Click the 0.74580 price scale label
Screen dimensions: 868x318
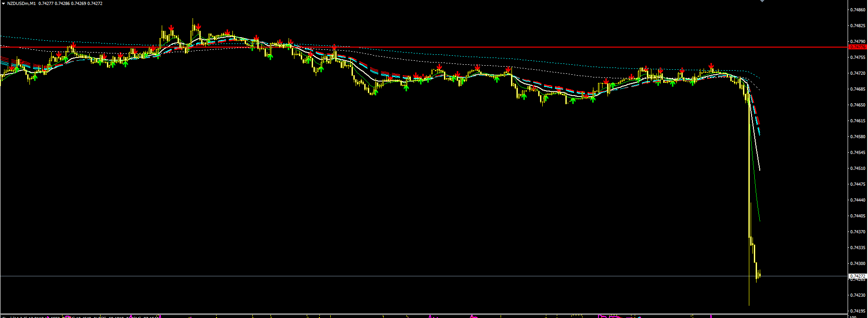(x=858, y=136)
